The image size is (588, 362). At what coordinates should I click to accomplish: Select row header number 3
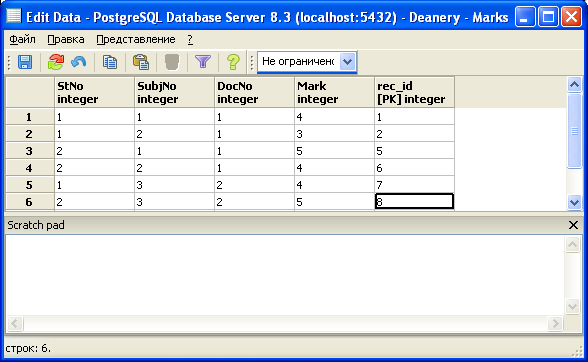click(x=30, y=151)
